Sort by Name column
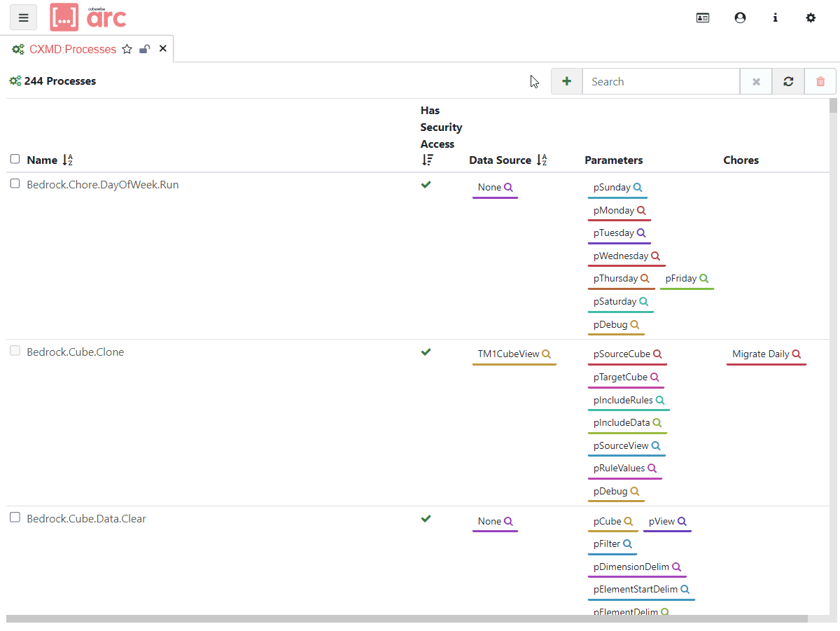This screenshot has width=840, height=631. tap(67, 160)
